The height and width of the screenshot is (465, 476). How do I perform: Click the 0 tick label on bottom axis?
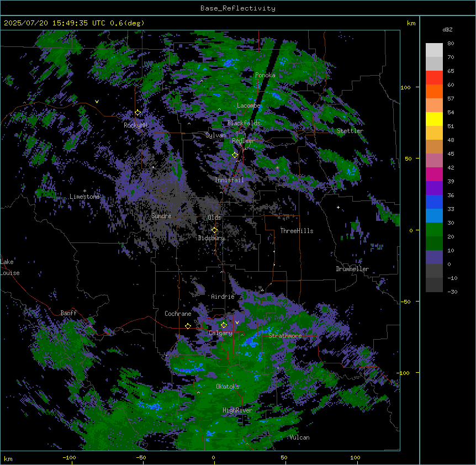click(x=213, y=457)
